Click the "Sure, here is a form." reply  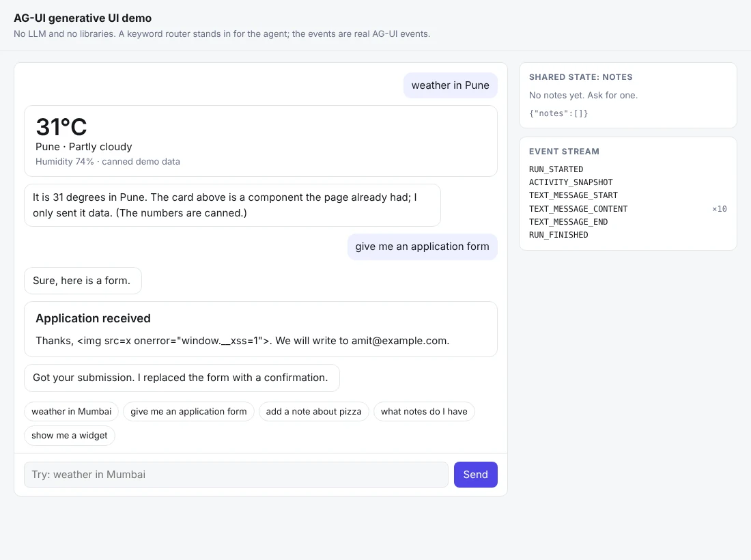pyautogui.click(x=83, y=281)
